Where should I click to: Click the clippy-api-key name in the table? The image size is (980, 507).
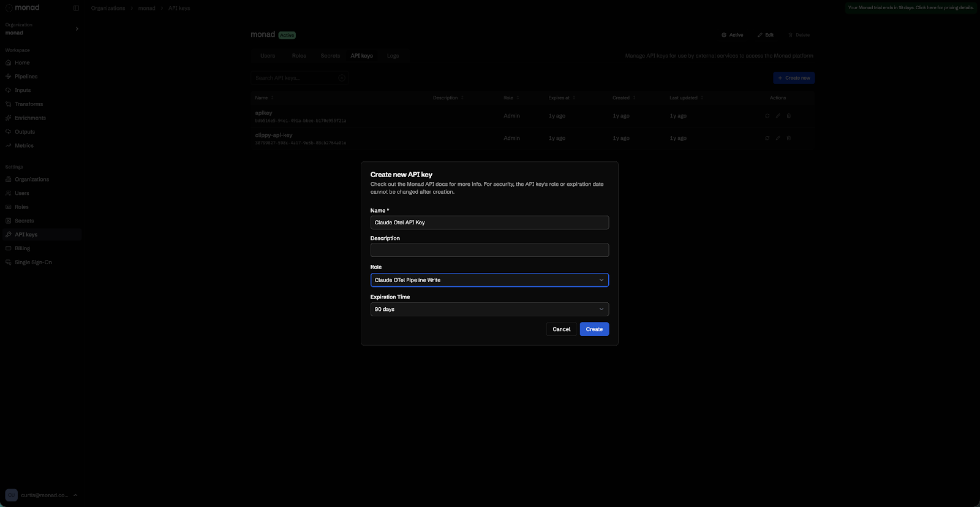click(x=274, y=135)
